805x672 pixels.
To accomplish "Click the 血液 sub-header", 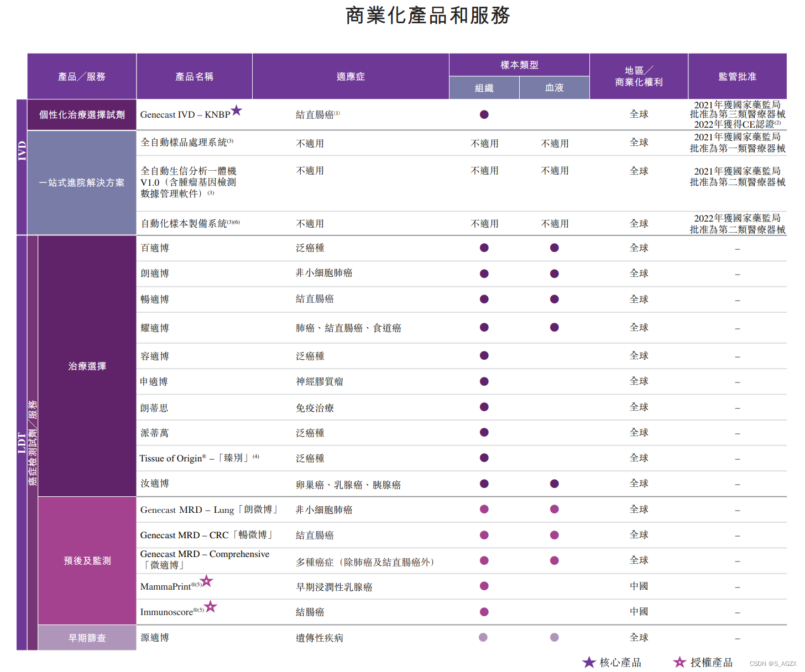I will coord(555,88).
